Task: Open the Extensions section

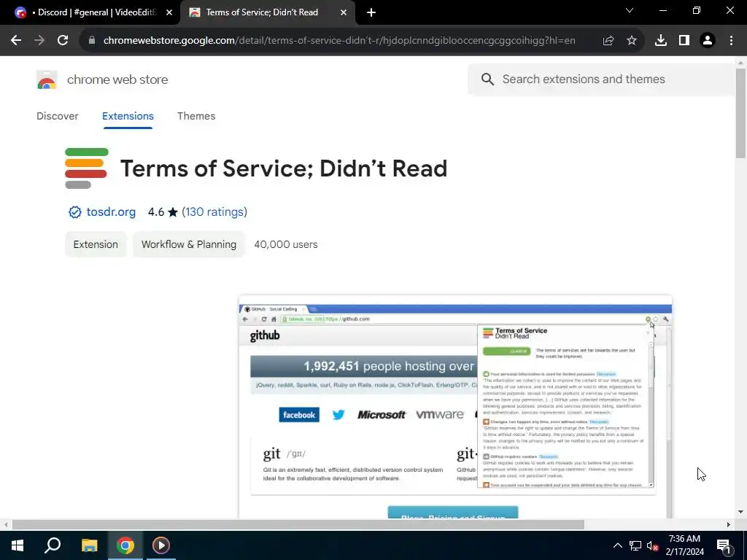Action: 128,116
